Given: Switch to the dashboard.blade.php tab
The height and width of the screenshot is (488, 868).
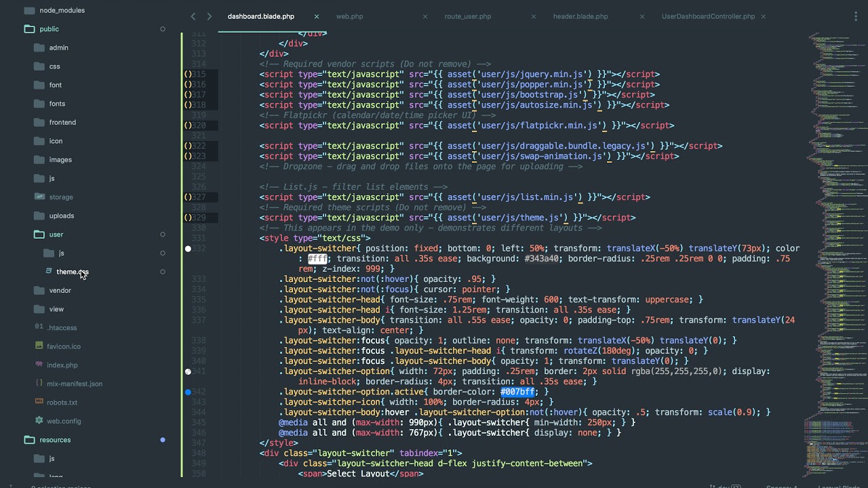Looking at the screenshot, I should [x=261, y=16].
